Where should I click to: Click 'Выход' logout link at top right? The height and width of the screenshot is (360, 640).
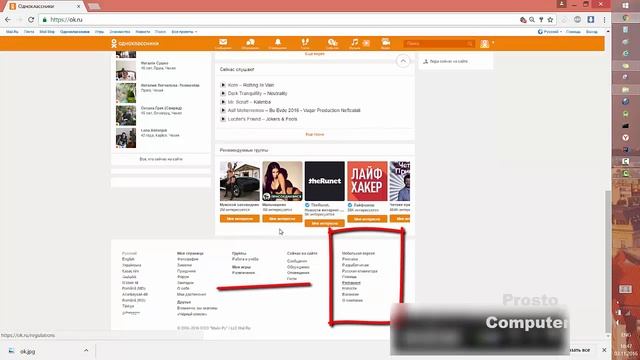click(x=592, y=31)
